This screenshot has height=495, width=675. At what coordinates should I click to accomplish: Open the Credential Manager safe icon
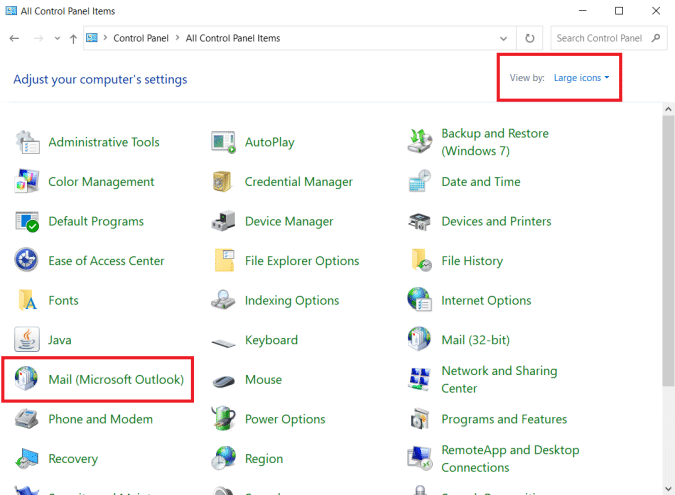(223, 181)
